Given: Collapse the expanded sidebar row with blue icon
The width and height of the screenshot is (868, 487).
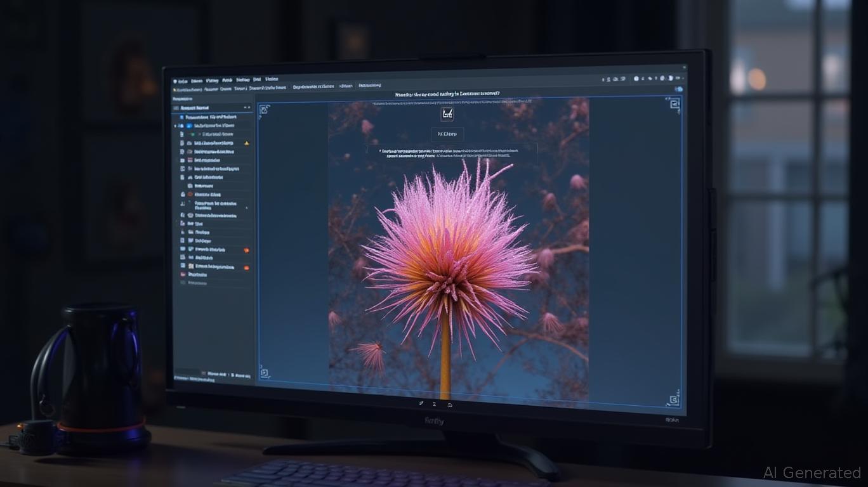Looking at the screenshot, I should pos(176,126).
